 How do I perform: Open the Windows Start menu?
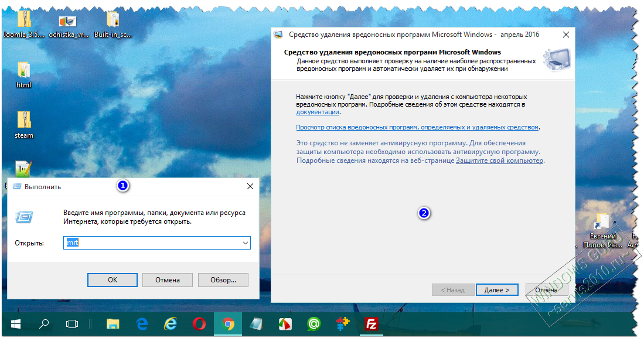[x=16, y=325]
